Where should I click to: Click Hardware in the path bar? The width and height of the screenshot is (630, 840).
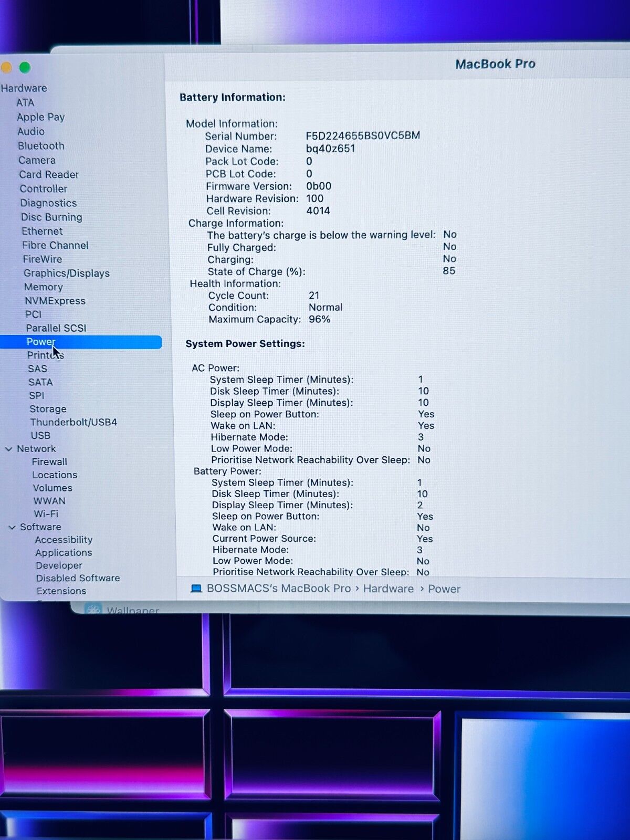tap(388, 589)
